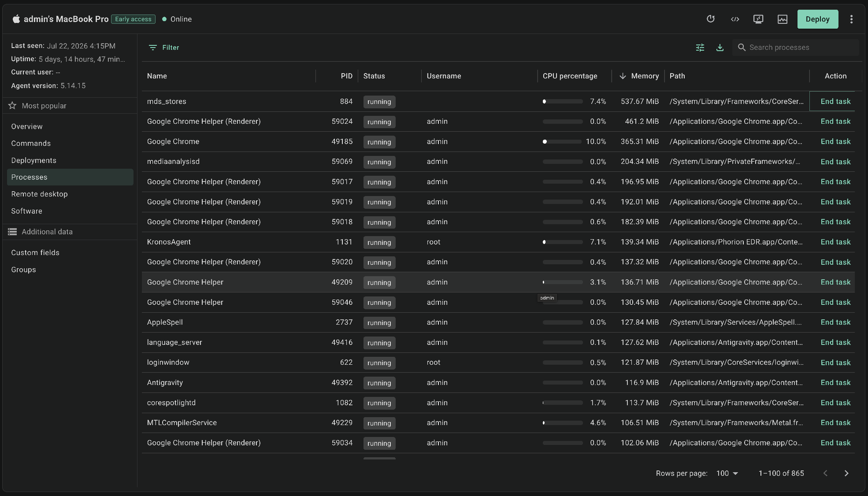This screenshot has width=868, height=496.
Task: Open the column settings sliders icon
Action: pos(700,48)
